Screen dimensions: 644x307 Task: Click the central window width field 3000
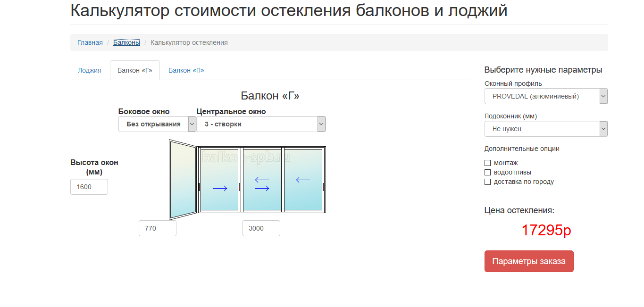coord(261,228)
